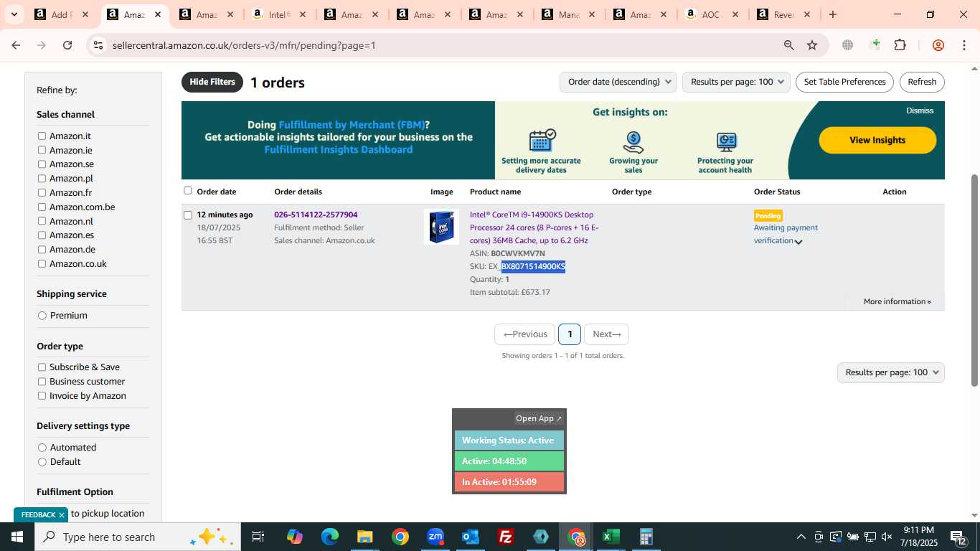Expand Awaiting payment verification chevron
980x551 pixels.
(x=798, y=242)
